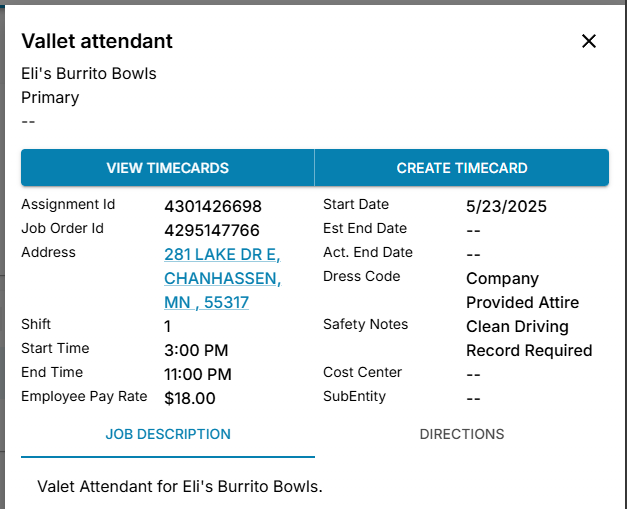Select the Job Order Id number 4295147766

click(212, 231)
